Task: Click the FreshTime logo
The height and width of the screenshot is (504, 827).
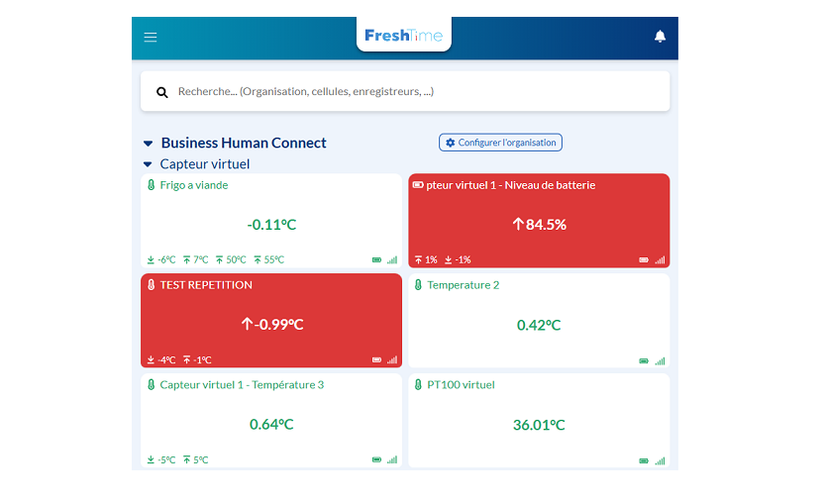Action: (x=404, y=36)
